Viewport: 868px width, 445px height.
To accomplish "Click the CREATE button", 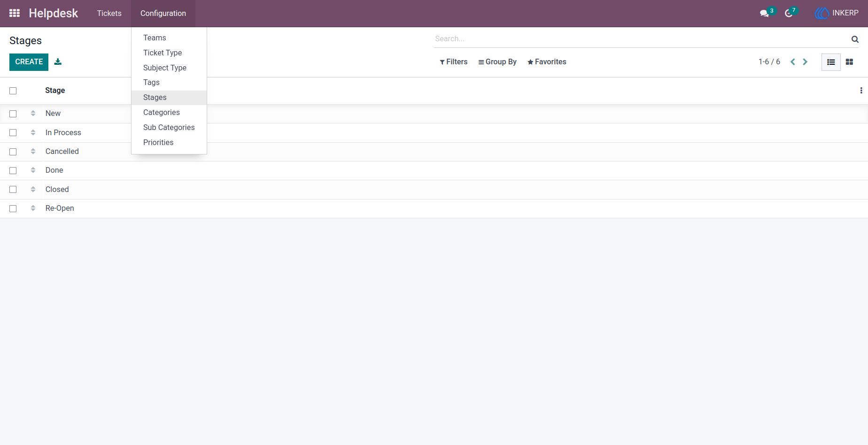I will click(29, 62).
